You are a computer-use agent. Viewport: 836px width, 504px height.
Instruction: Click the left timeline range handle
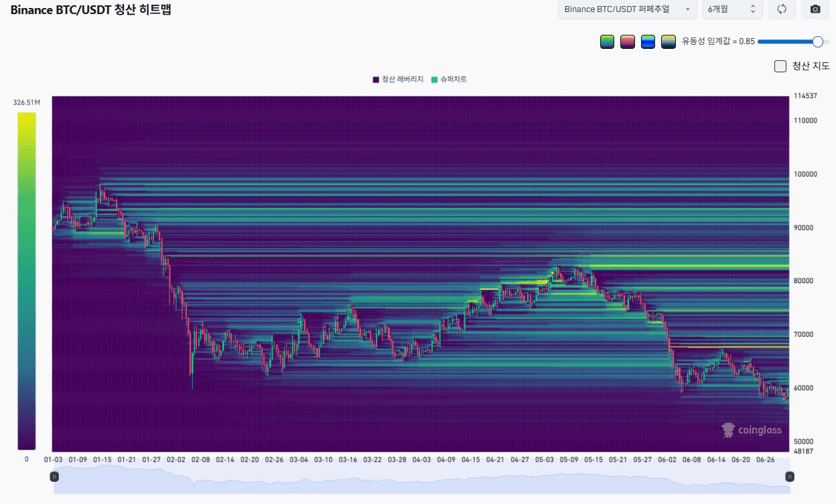pyautogui.click(x=54, y=477)
